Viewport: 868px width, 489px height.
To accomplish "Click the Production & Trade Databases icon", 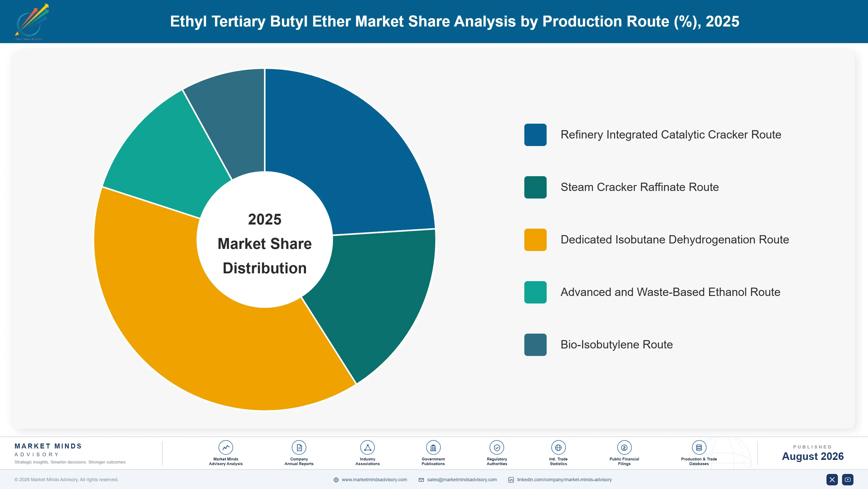I will pos(699,447).
